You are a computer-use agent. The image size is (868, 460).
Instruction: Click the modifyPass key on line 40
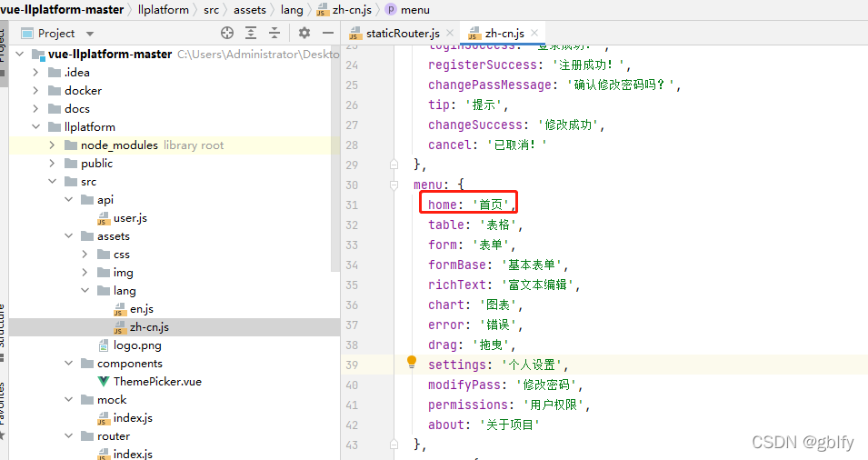point(464,385)
